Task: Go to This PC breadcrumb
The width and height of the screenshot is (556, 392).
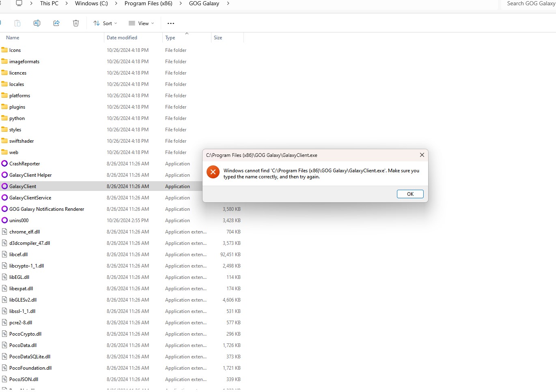Action: (49, 3)
